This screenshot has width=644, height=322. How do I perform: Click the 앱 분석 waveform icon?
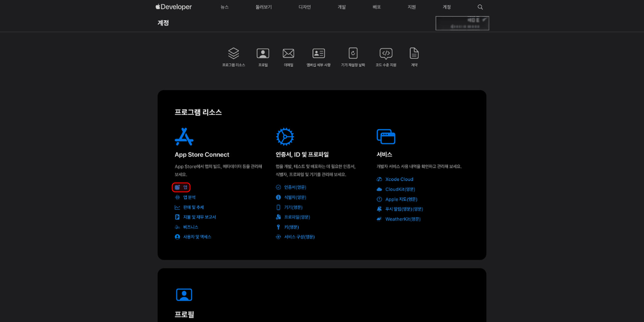[x=177, y=197]
